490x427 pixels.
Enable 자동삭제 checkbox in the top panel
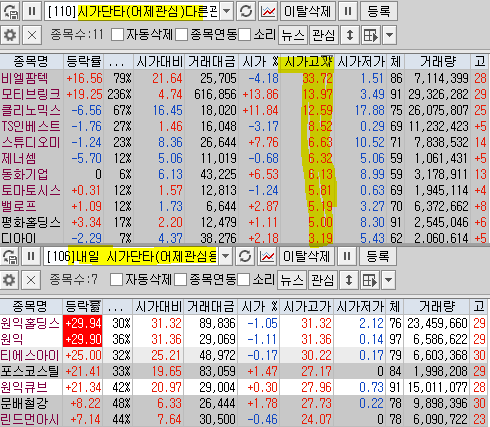point(117,35)
